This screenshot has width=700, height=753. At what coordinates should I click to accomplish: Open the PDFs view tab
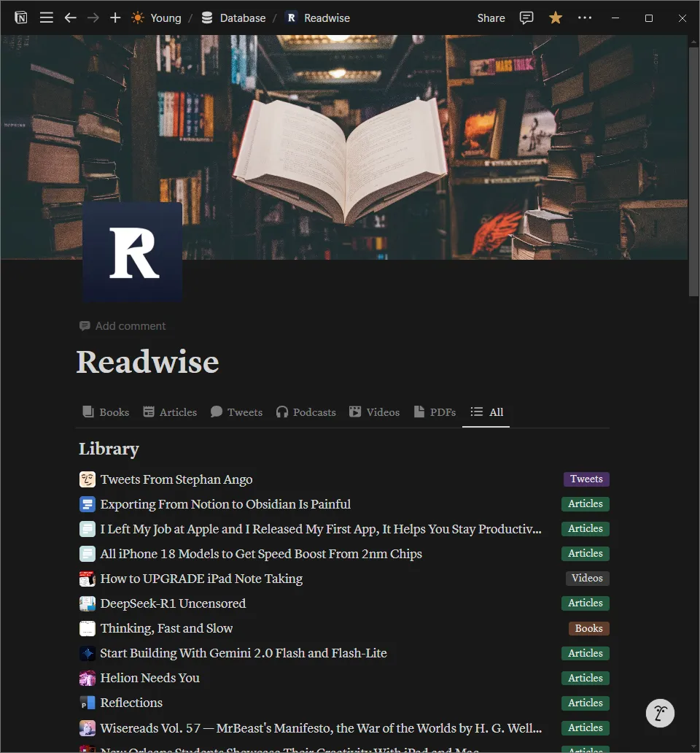click(435, 412)
